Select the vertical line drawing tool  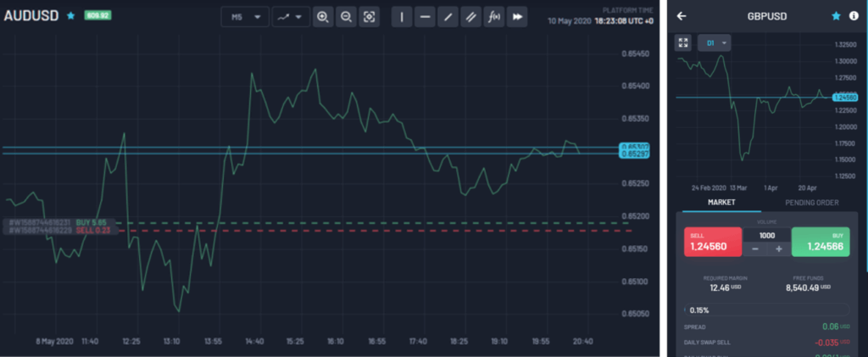pos(402,17)
